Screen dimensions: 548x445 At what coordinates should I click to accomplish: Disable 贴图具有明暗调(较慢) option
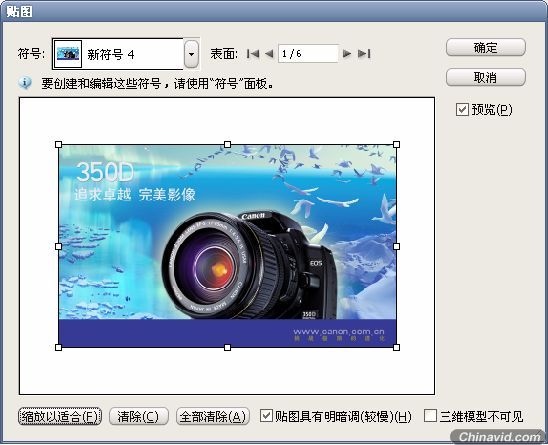click(267, 416)
